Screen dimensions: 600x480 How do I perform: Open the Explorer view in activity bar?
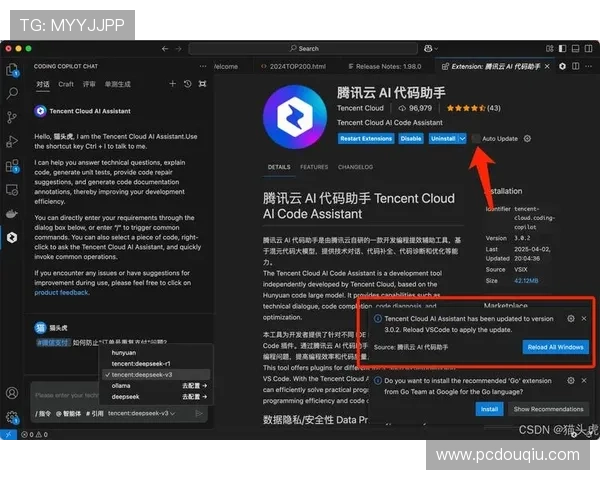(12, 70)
